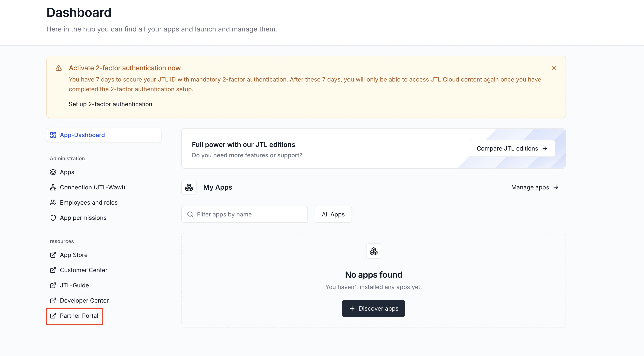The width and height of the screenshot is (644, 356).
Task: Open Set up 2-factor authentication
Action: [110, 104]
